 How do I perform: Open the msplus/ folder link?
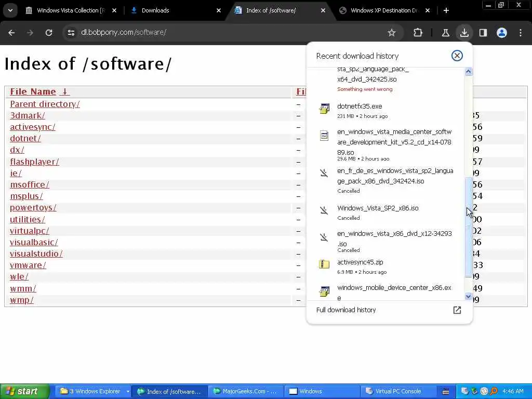tap(26, 196)
